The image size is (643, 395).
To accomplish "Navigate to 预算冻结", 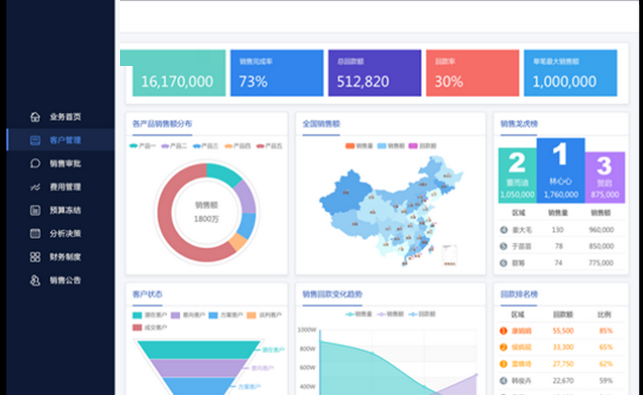I will (65, 210).
